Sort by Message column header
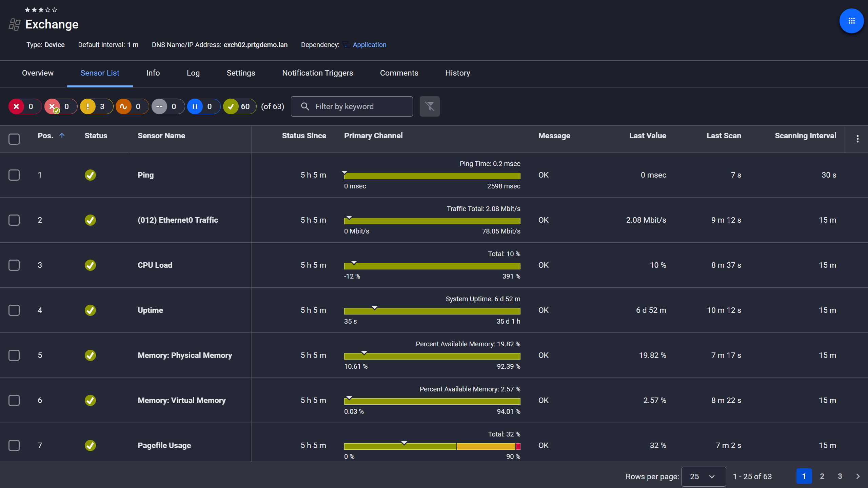 click(x=554, y=136)
